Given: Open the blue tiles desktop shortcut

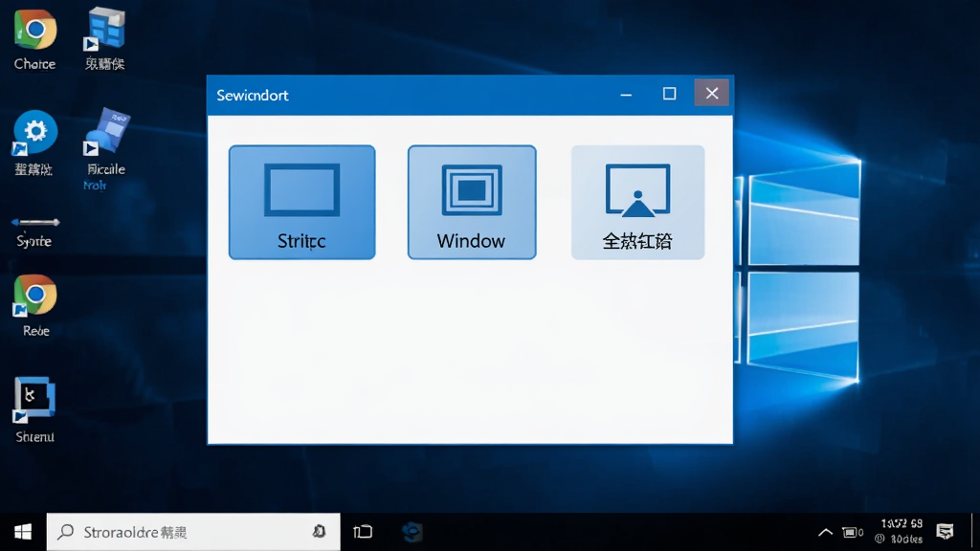Looking at the screenshot, I should 105,38.
